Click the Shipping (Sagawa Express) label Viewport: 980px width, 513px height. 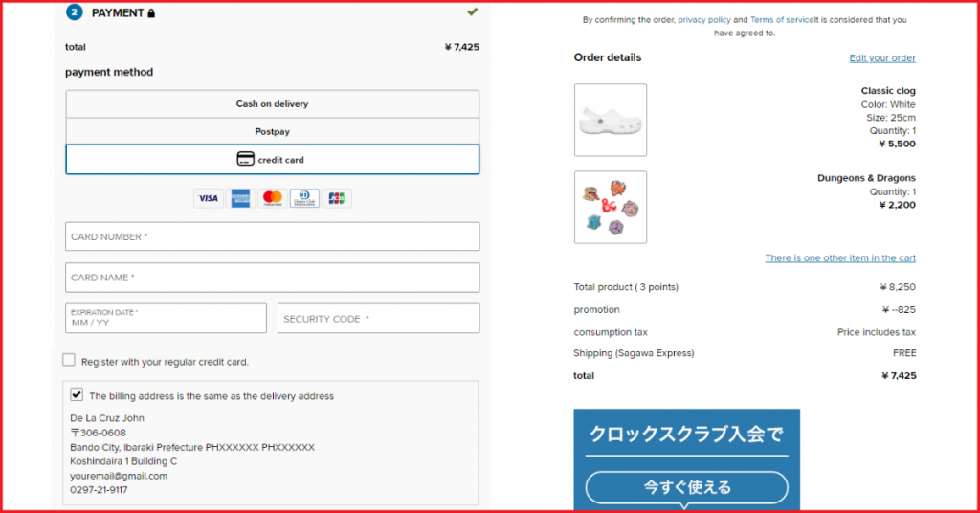(634, 354)
